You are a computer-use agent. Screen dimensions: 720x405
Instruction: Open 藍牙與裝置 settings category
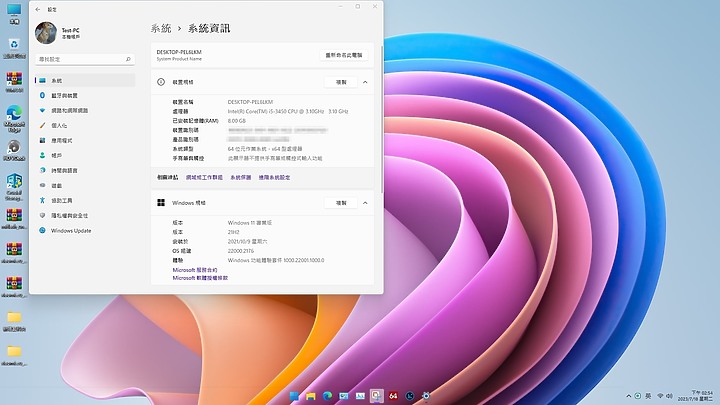85,96
